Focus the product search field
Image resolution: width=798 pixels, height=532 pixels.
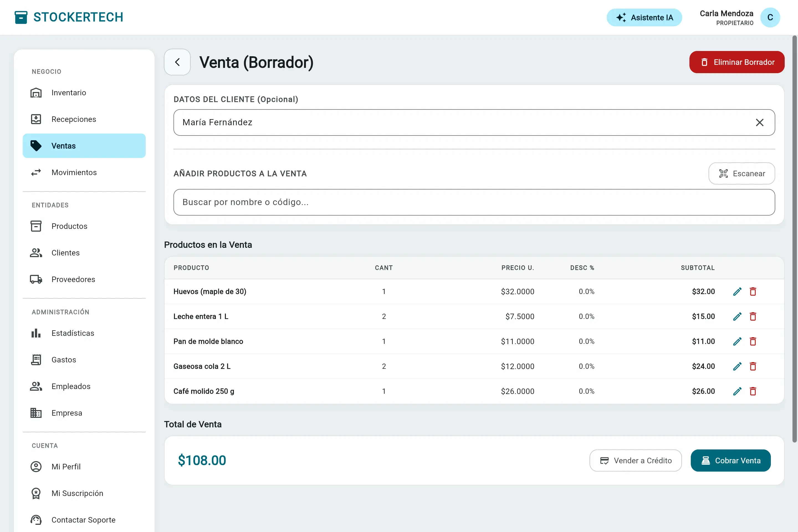click(x=474, y=202)
